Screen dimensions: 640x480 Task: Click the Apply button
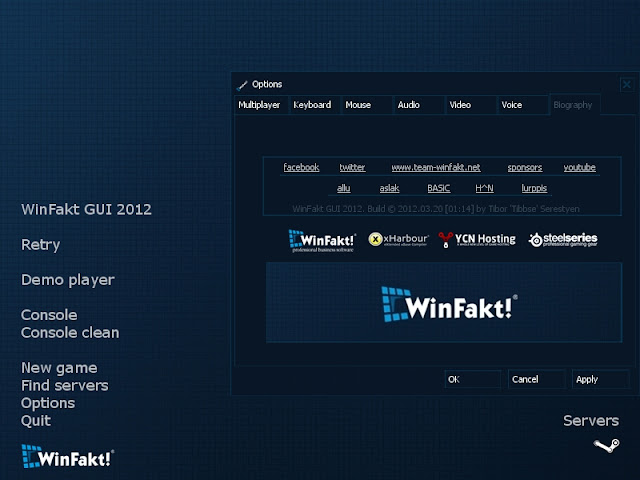[600, 379]
